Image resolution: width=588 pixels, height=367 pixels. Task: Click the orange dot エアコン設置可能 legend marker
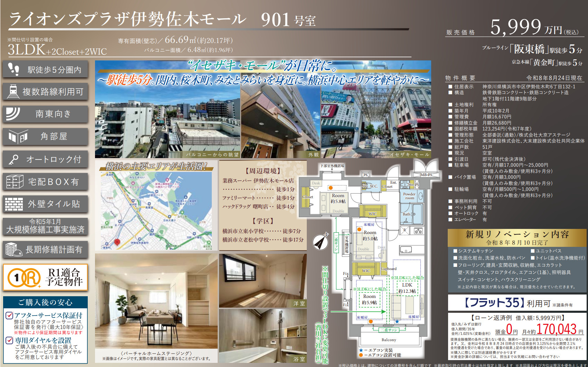361,355
